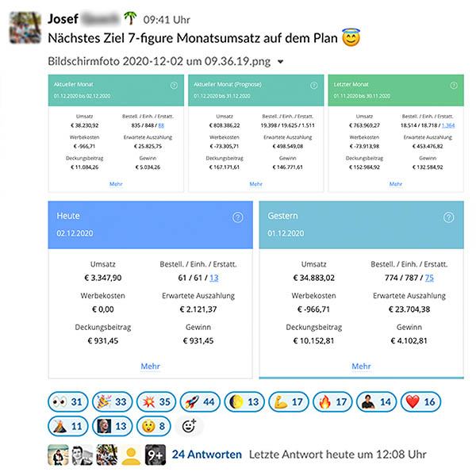Screen dimensions: 476x476
Task: Click Josef's profile avatar image
Action: pyautogui.click(x=25, y=28)
